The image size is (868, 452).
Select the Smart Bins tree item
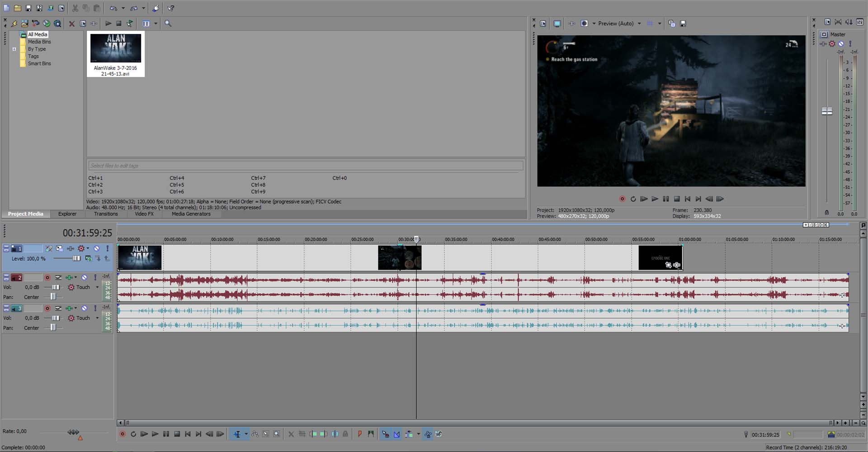[x=39, y=64]
